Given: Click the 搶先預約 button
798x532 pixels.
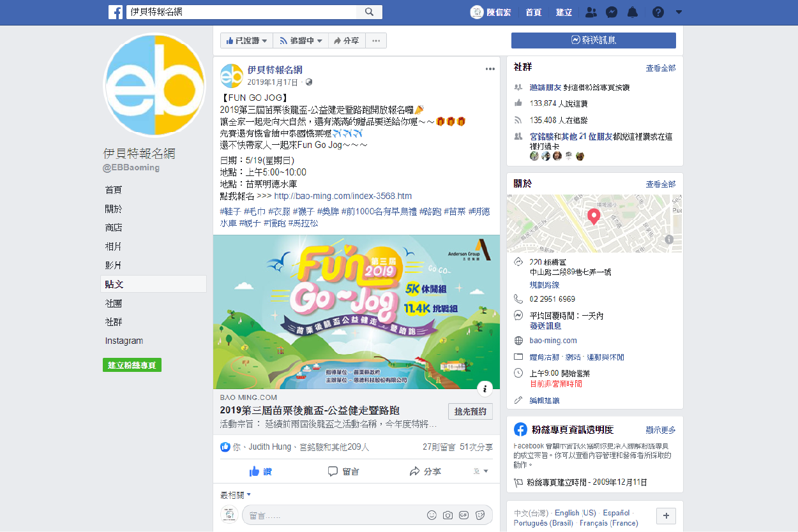Looking at the screenshot, I should pyautogui.click(x=471, y=411).
